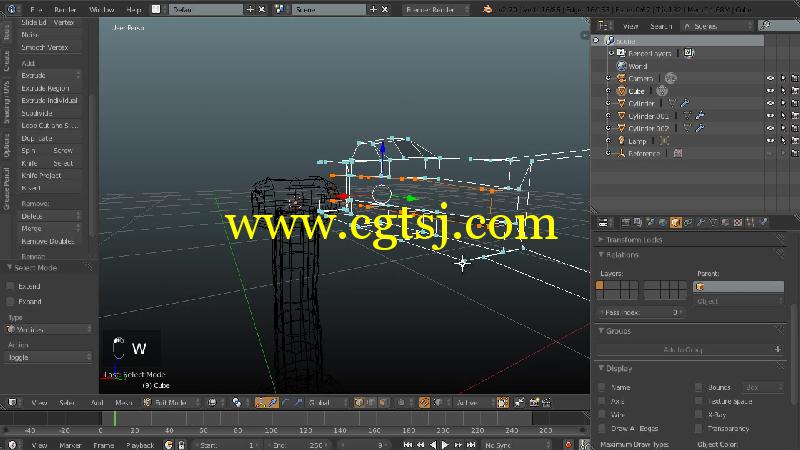Toggle visibility eye for Camera
This screenshot has width=800, height=450.
pyautogui.click(x=770, y=78)
